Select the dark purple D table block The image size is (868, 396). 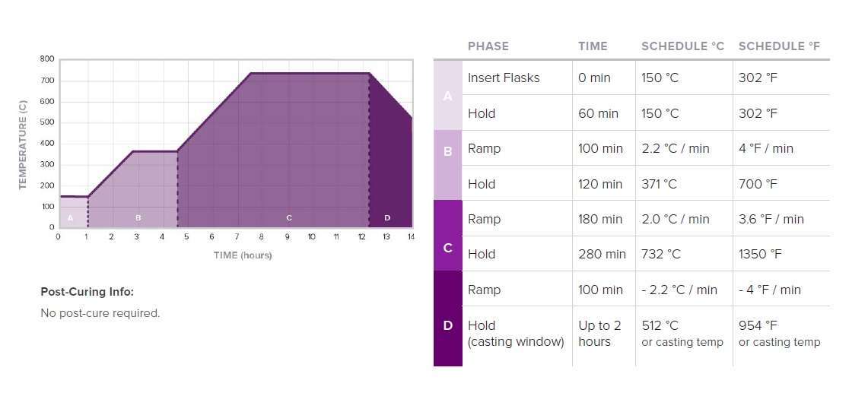pos(447,319)
